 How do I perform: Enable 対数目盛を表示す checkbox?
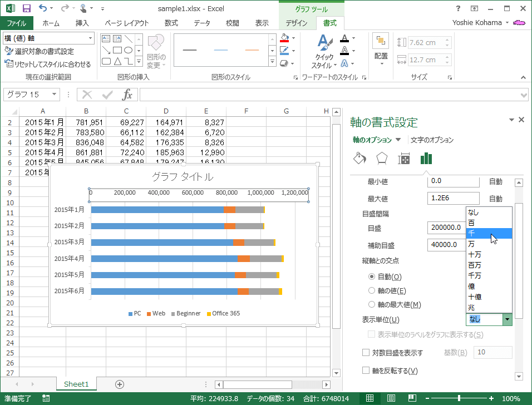pyautogui.click(x=366, y=352)
